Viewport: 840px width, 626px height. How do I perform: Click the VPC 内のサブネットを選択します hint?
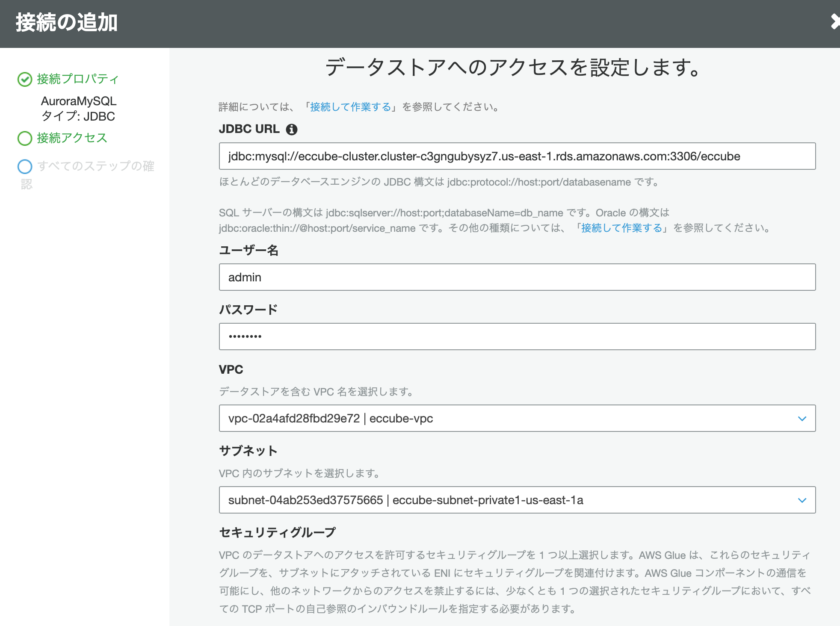tap(299, 473)
